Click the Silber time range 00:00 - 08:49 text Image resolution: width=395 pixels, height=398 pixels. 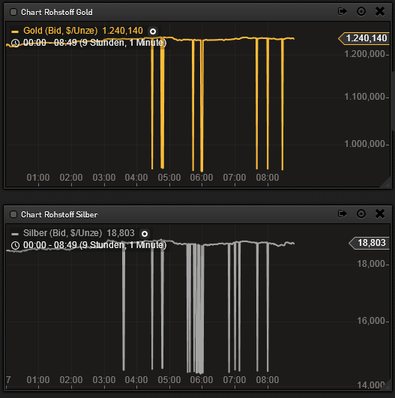[95, 245]
